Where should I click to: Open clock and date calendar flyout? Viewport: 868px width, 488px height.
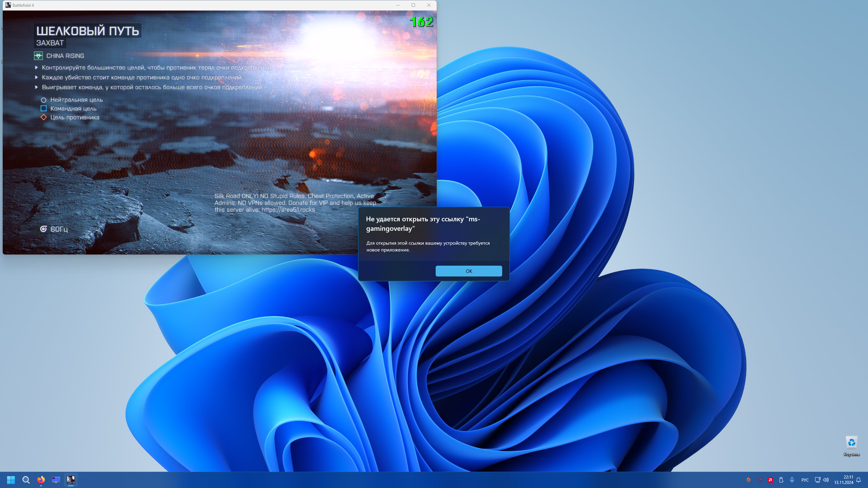(x=844, y=480)
